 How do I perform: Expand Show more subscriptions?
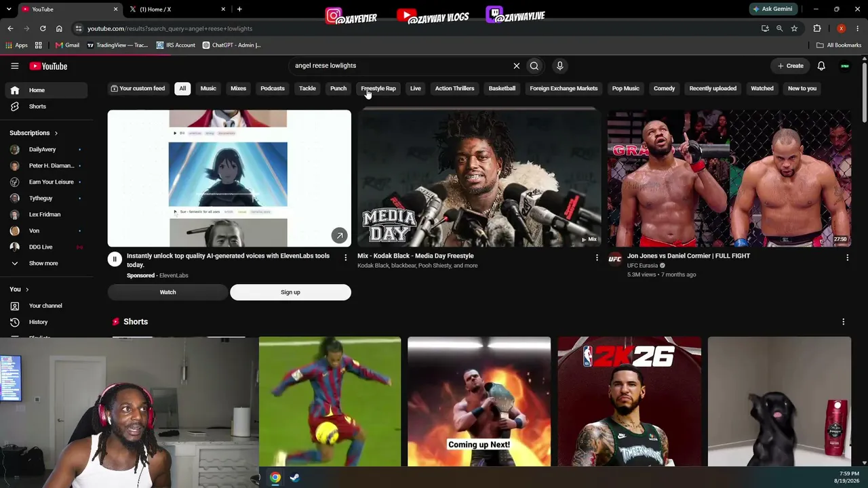click(x=43, y=263)
